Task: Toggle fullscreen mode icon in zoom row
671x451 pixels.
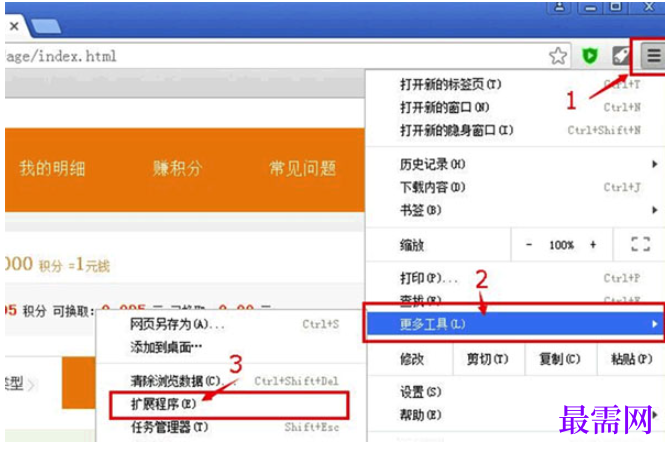Action: tap(640, 244)
